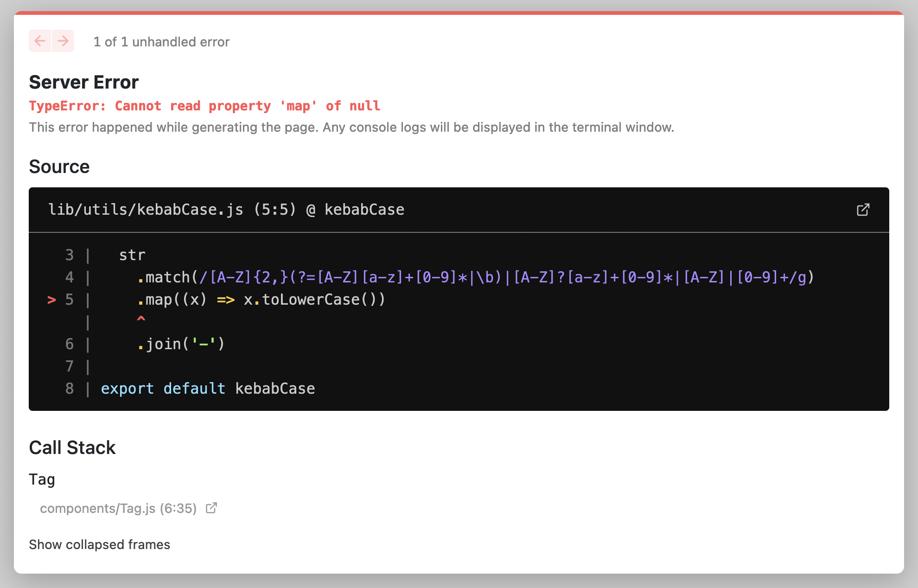Click the highlighted line 5 in the source
This screenshot has height=588, width=918.
260,300
